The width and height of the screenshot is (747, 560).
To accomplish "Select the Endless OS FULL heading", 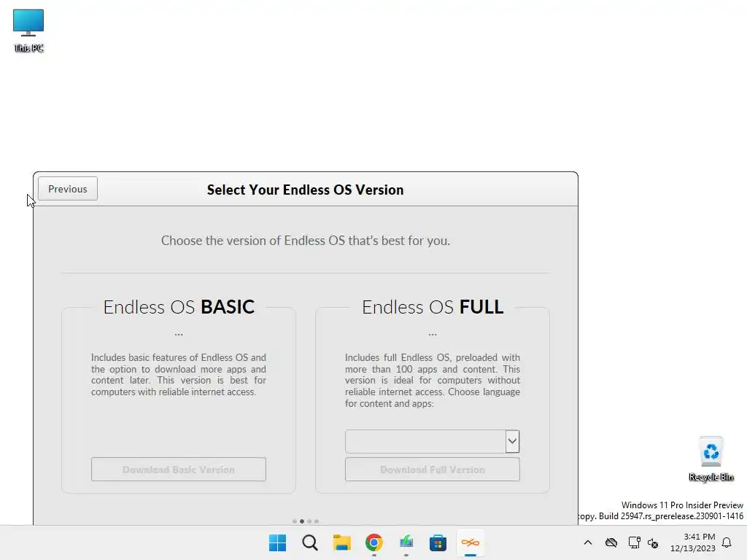I will tap(433, 307).
